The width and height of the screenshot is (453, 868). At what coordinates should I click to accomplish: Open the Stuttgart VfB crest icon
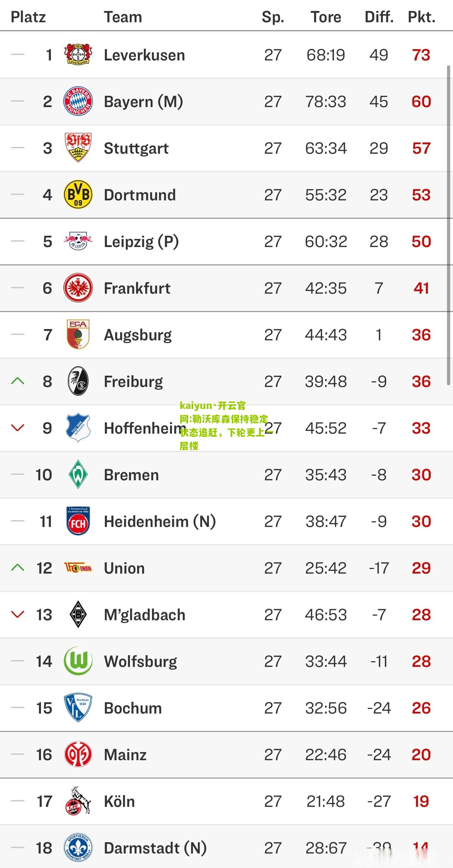[78, 147]
